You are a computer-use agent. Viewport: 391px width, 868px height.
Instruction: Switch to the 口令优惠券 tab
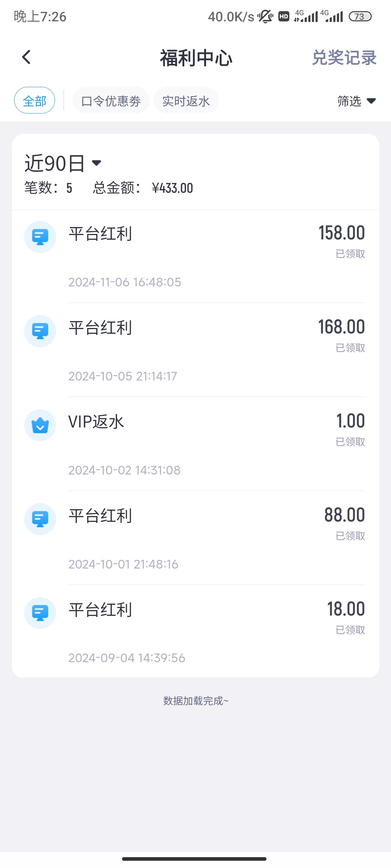[111, 101]
